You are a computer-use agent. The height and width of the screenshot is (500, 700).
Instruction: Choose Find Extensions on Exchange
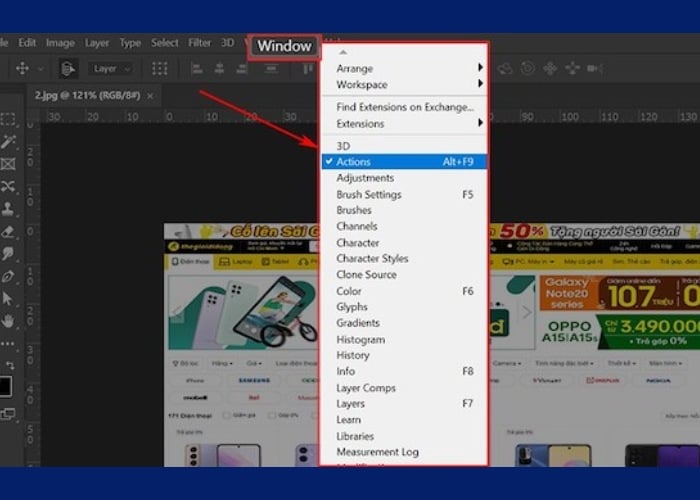(404, 107)
